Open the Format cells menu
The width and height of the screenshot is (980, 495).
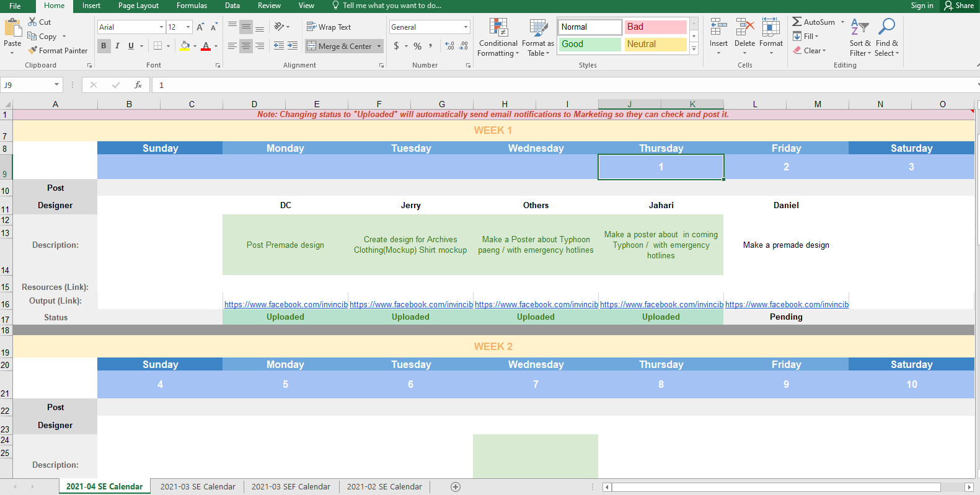771,37
